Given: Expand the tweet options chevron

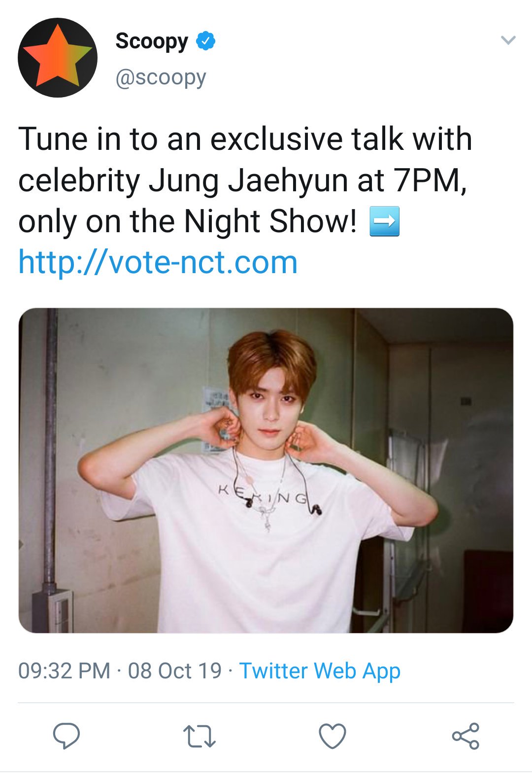Looking at the screenshot, I should (508, 40).
